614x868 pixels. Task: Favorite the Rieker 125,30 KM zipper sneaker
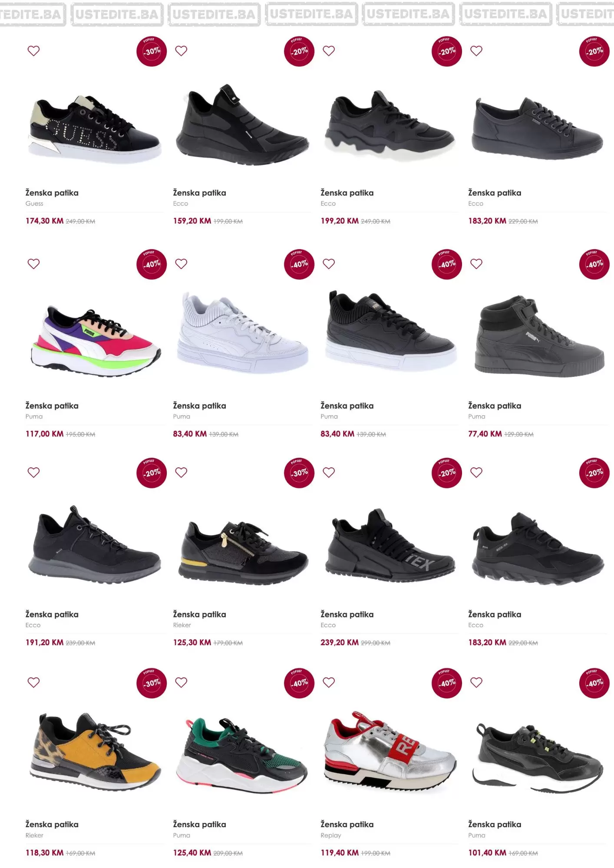[x=181, y=473]
